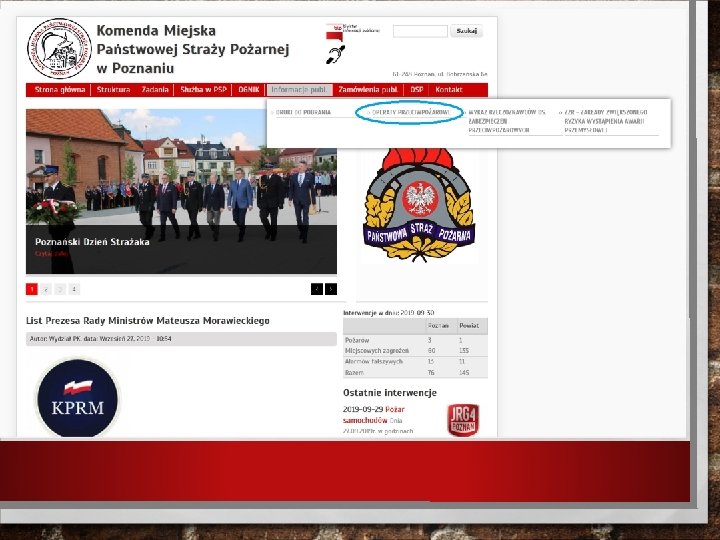This screenshot has width=720, height=540.
Task: Click the fire brigade round logo in header
Action: 59,48
